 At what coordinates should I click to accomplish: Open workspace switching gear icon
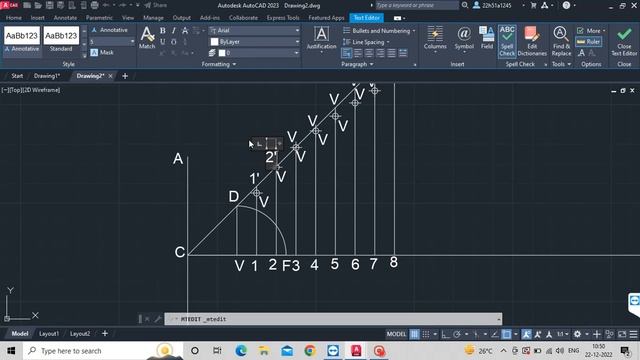(x=577, y=334)
